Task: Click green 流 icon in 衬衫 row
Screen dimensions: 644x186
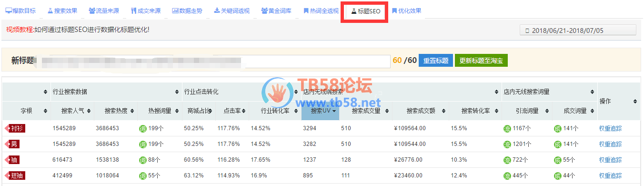Action: coord(507,128)
